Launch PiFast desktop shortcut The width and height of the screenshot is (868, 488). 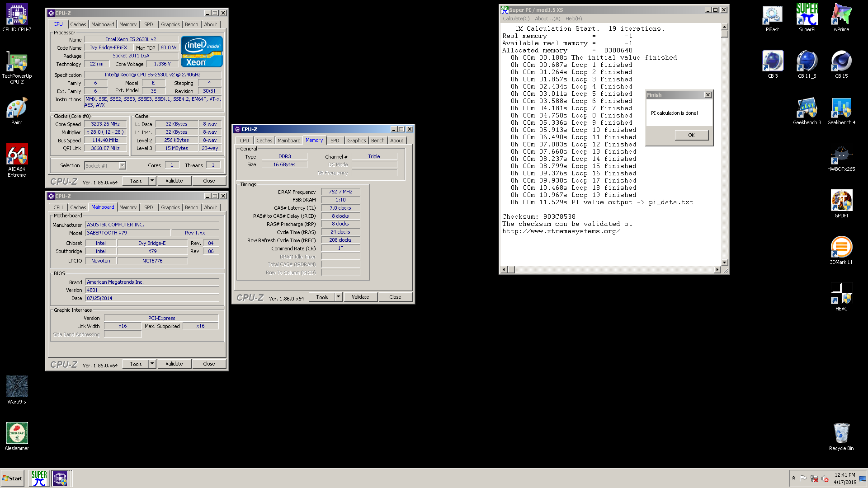pos(772,18)
